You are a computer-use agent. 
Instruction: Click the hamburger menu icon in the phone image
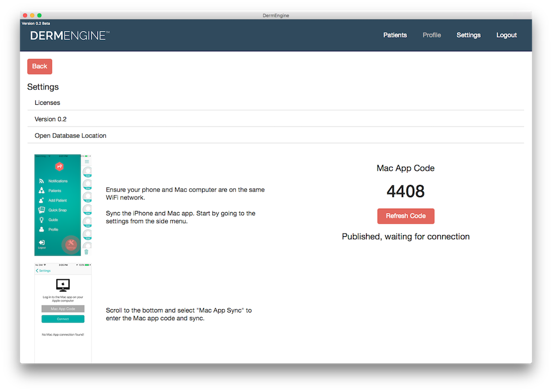[x=87, y=162]
